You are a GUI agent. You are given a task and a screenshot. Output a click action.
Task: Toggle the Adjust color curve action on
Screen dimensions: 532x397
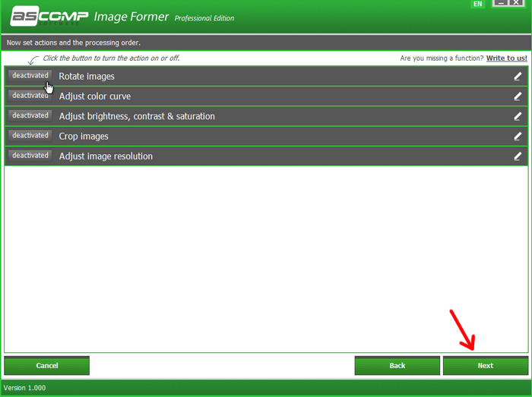(x=30, y=96)
